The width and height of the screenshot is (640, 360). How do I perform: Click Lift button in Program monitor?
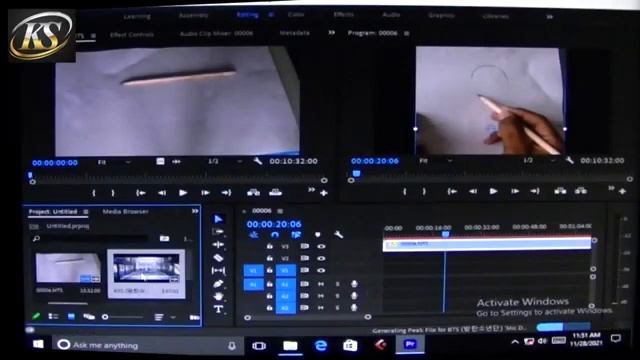pyautogui.click(x=560, y=191)
